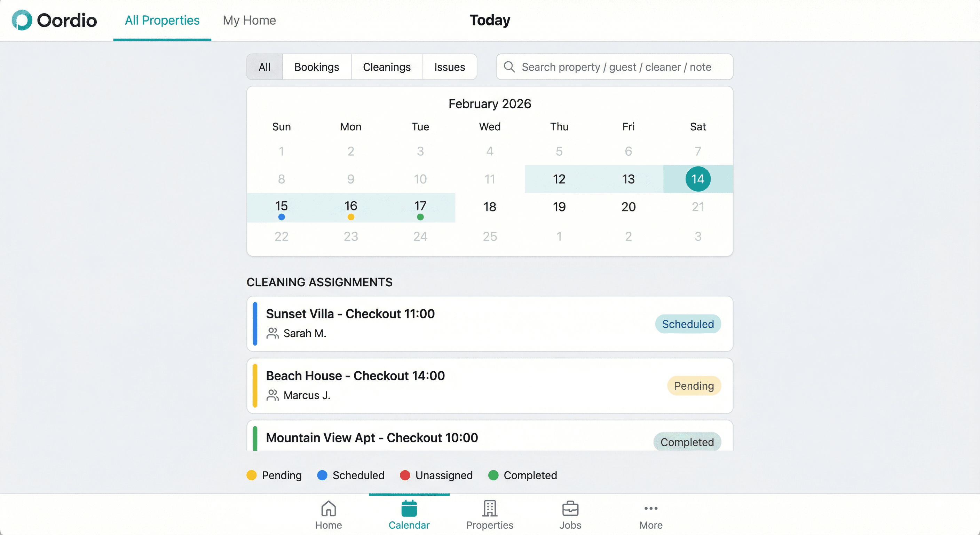
Task: Select February 16 with yellow dot
Action: click(x=351, y=208)
